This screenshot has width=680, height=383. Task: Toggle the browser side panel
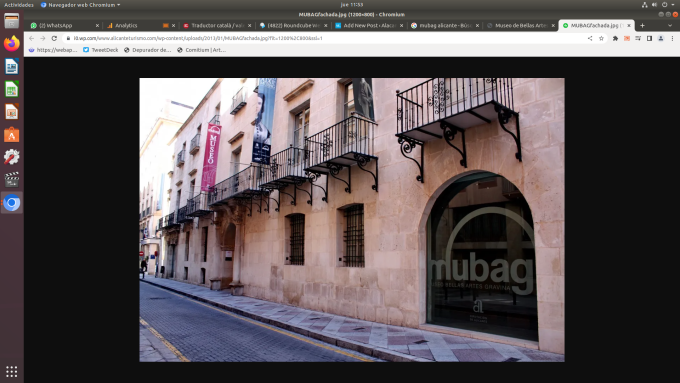pyautogui.click(x=649, y=38)
